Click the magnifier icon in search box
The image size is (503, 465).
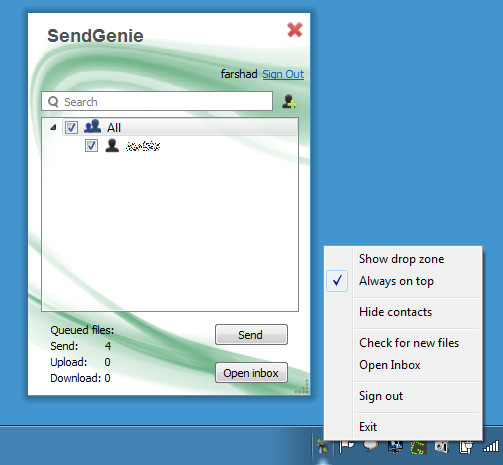click(53, 101)
